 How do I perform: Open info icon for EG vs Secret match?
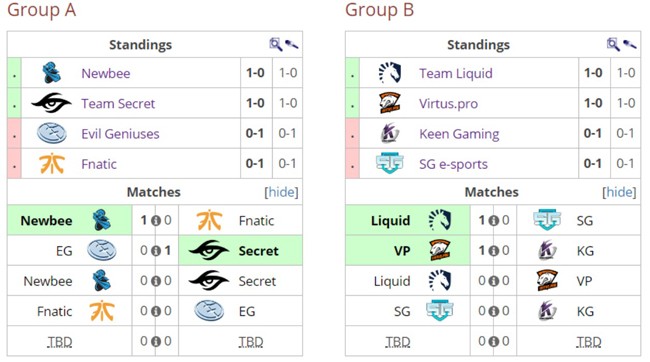pos(156,251)
